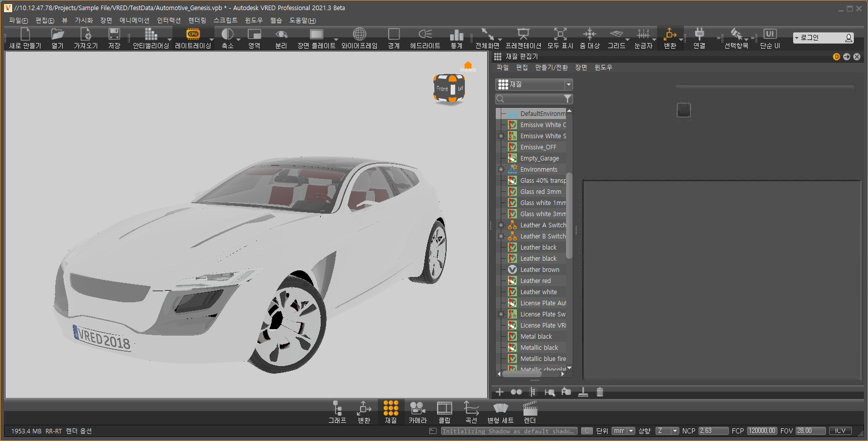
Task: Open the curve (곡선) editor icon
Action: 471,409
